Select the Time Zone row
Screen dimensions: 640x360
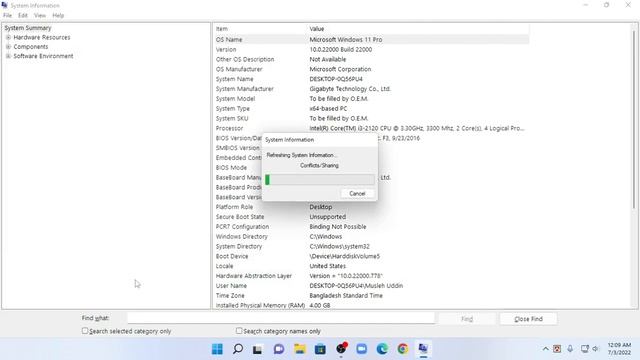[x=371, y=296]
